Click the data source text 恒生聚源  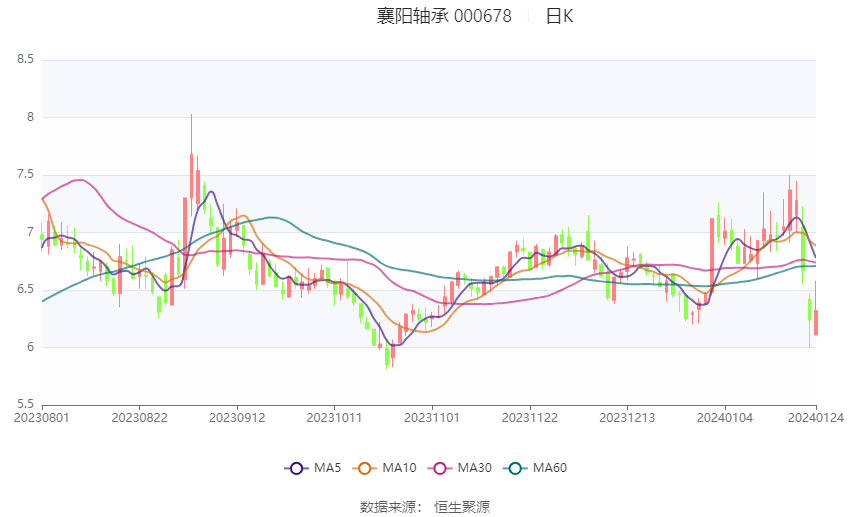click(x=462, y=507)
